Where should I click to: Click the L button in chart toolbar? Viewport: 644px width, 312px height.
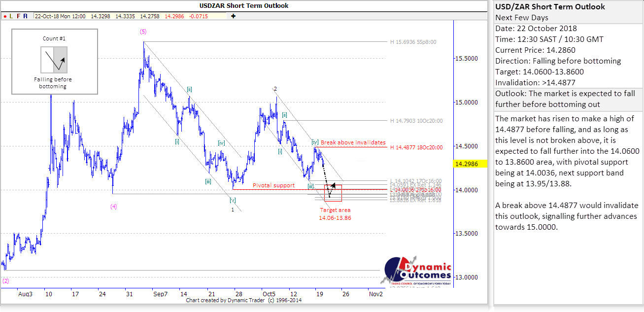pyautogui.click(x=11, y=16)
